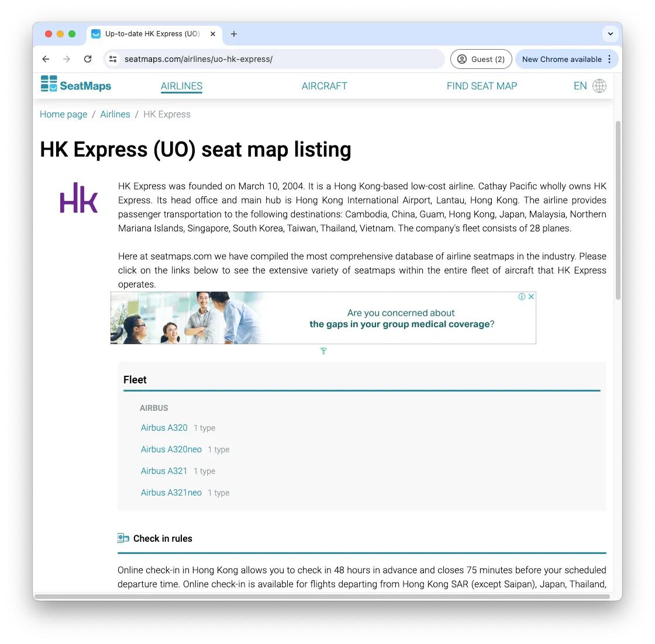The height and width of the screenshot is (644, 655).
Task: Click the macOS red close window button
Action: tap(49, 34)
